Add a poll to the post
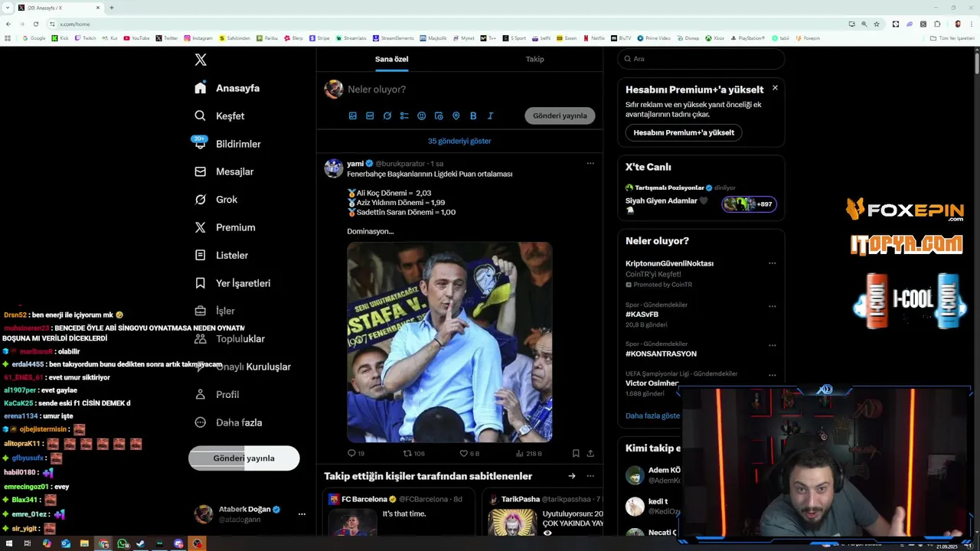 click(x=404, y=116)
